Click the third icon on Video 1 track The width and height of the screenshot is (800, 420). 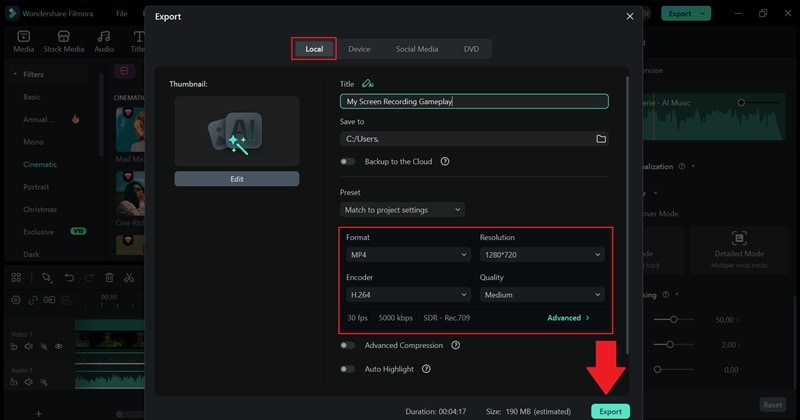(44, 347)
